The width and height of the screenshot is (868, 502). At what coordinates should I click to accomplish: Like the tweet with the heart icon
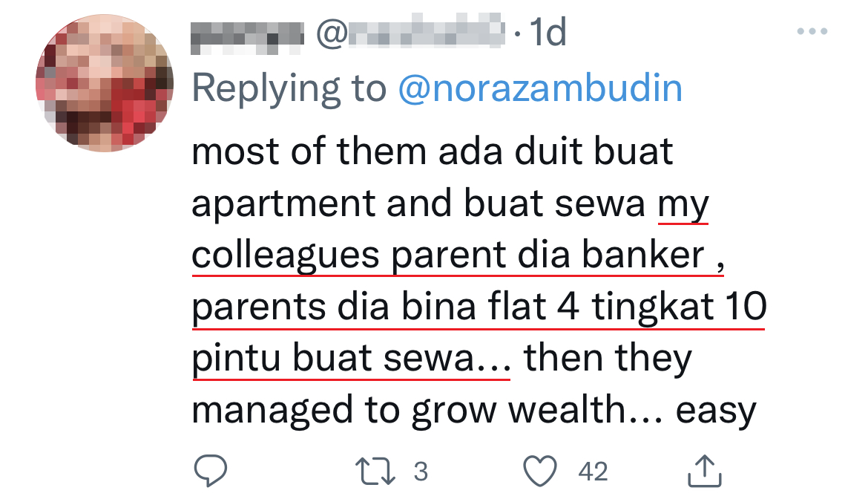click(540, 471)
